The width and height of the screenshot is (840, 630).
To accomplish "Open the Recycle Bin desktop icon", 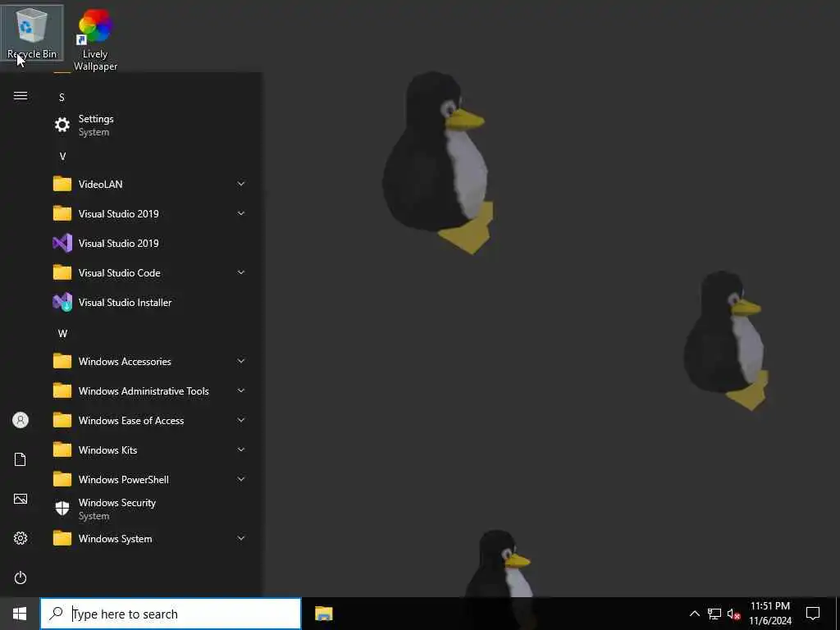I will point(32,33).
